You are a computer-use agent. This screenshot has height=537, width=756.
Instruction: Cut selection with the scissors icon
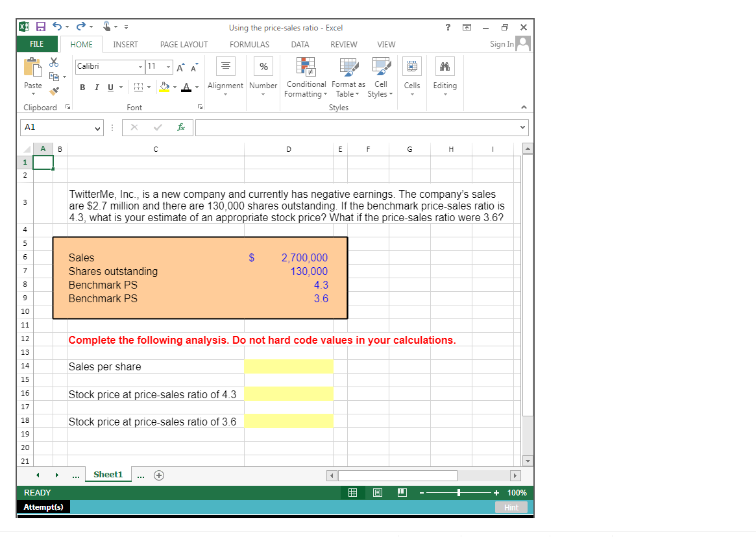click(x=53, y=62)
